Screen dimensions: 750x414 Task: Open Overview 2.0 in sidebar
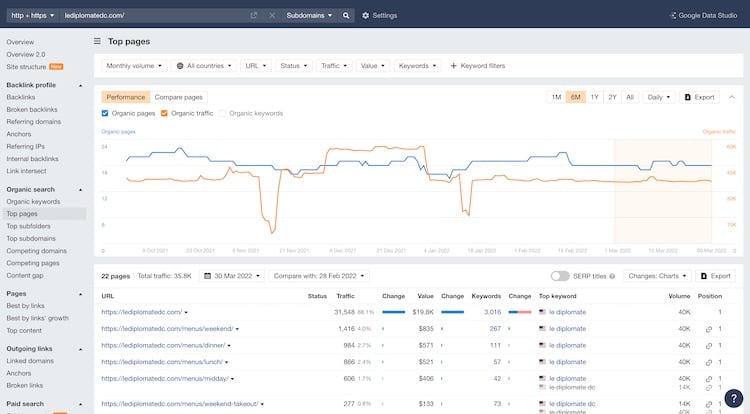(x=26, y=54)
